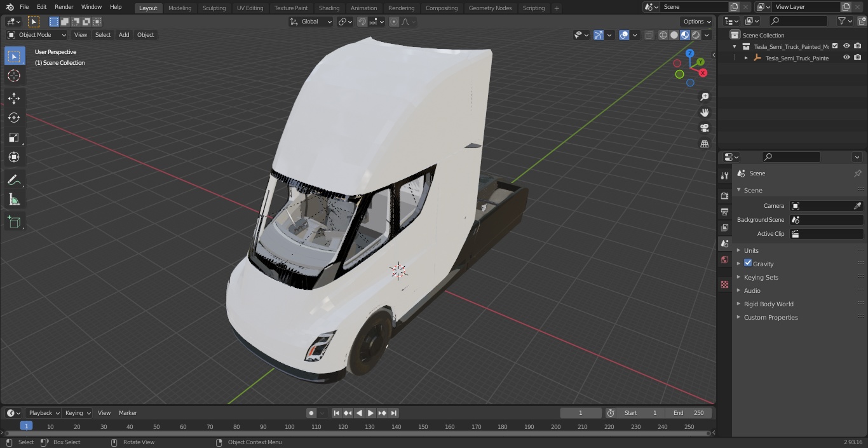868x448 pixels.
Task: Activate the Rotate tool
Action: click(x=14, y=118)
